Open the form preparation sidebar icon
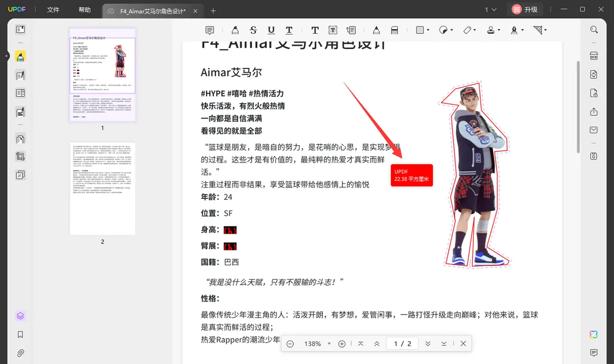This screenshot has height=364, width=614. 20,93
